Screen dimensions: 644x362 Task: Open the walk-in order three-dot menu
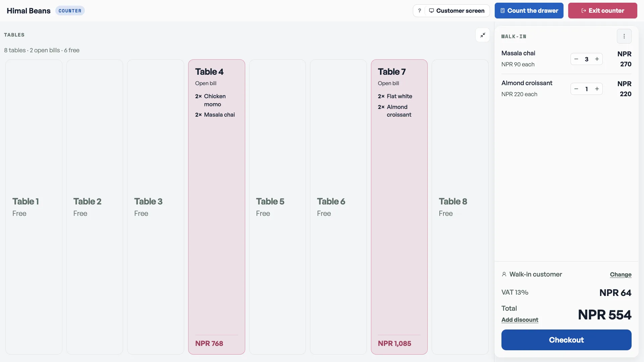coord(624,36)
